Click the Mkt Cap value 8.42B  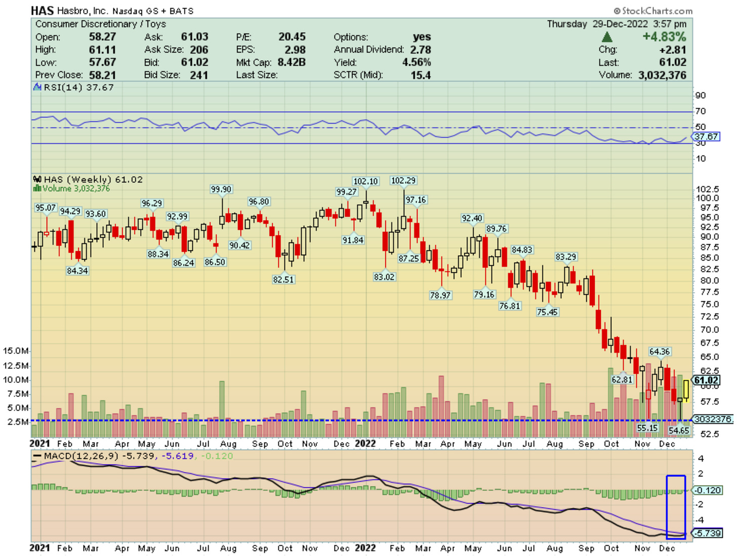[292, 62]
